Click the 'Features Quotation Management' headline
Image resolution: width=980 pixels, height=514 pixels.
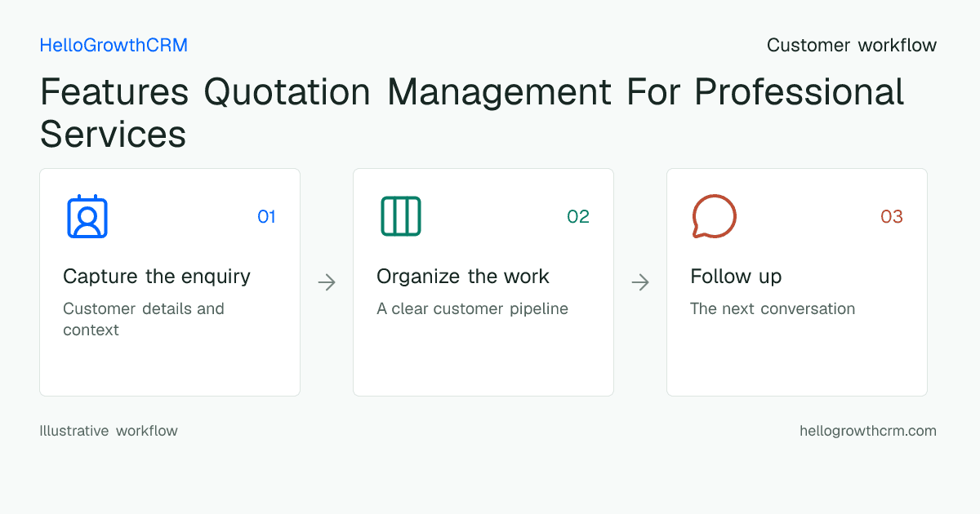[472, 113]
